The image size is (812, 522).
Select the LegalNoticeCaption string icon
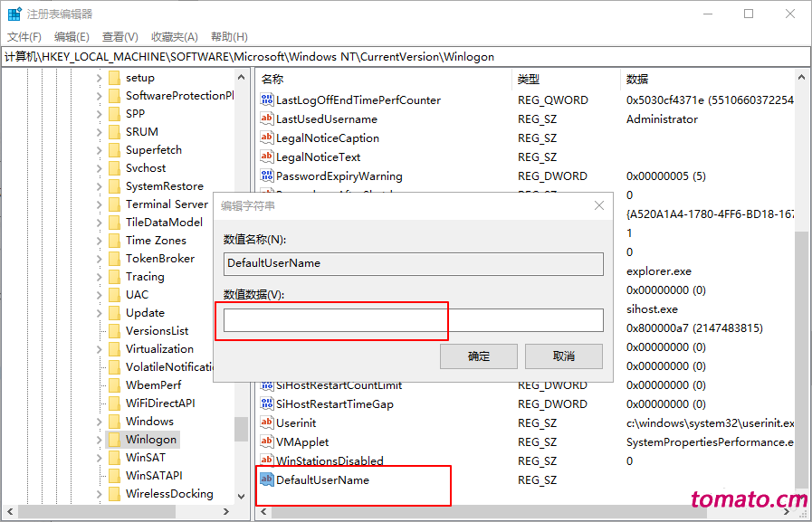tap(267, 138)
